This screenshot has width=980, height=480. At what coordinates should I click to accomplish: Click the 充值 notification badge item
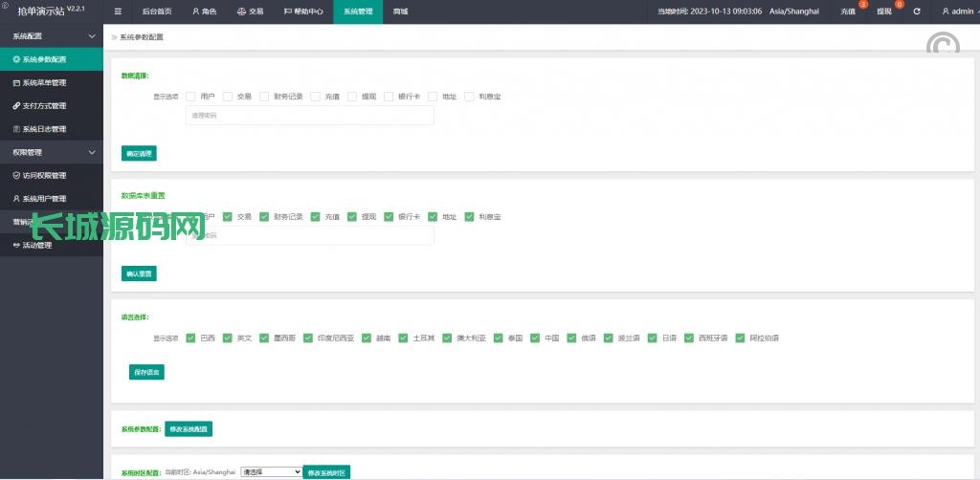[x=848, y=11]
